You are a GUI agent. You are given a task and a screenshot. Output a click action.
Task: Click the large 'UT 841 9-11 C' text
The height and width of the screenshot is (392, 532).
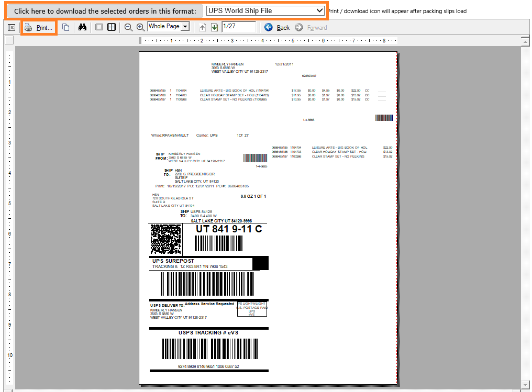(229, 229)
